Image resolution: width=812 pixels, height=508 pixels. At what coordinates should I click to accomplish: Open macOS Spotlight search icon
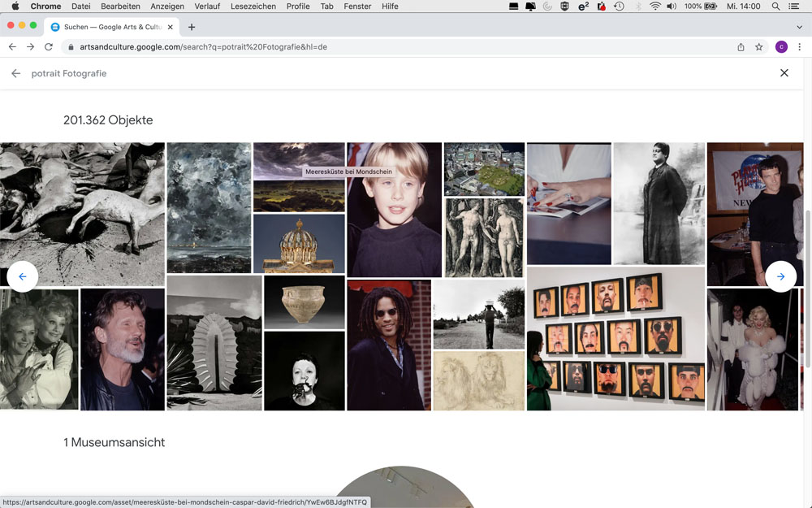coord(775,7)
